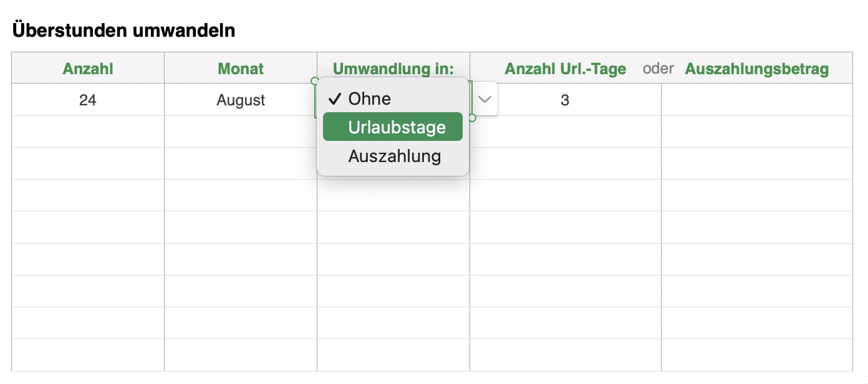The width and height of the screenshot is (868, 384).
Task: Select the 'Anzahl Url.-Tage' header label
Action: click(565, 69)
